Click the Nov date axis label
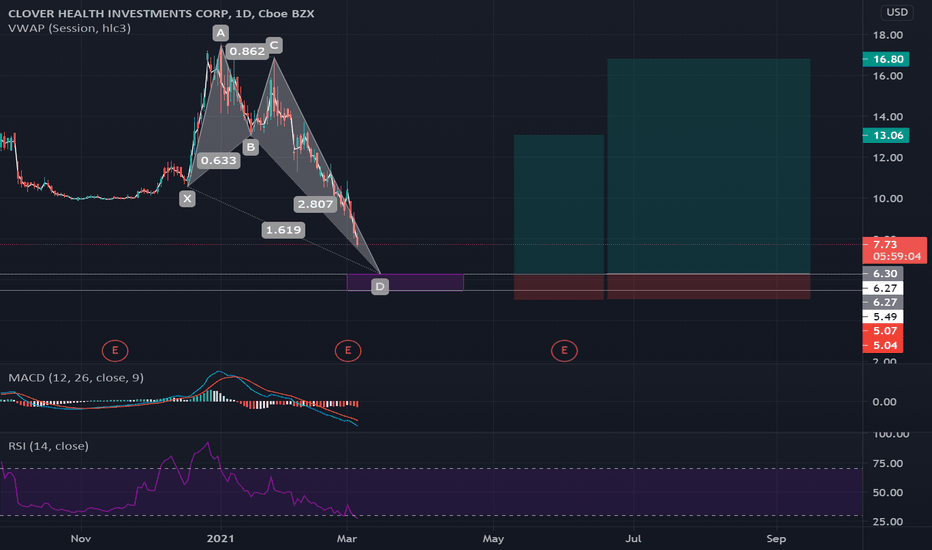 point(81,539)
